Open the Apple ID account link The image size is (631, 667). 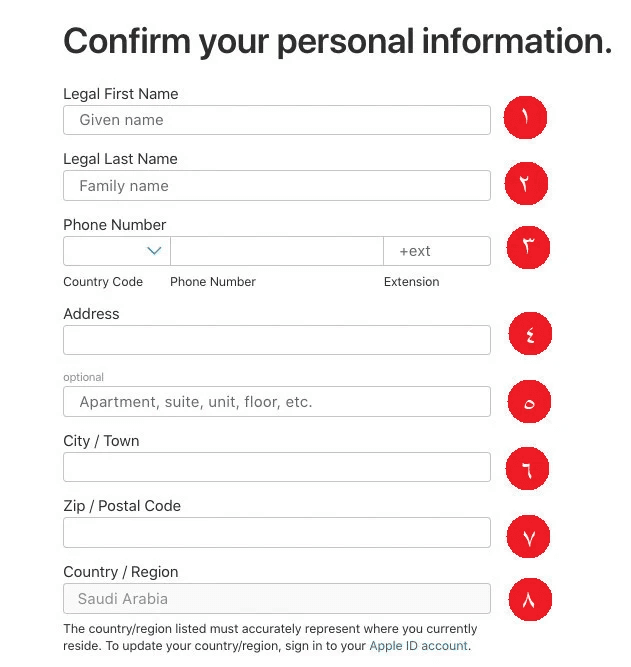click(418, 646)
